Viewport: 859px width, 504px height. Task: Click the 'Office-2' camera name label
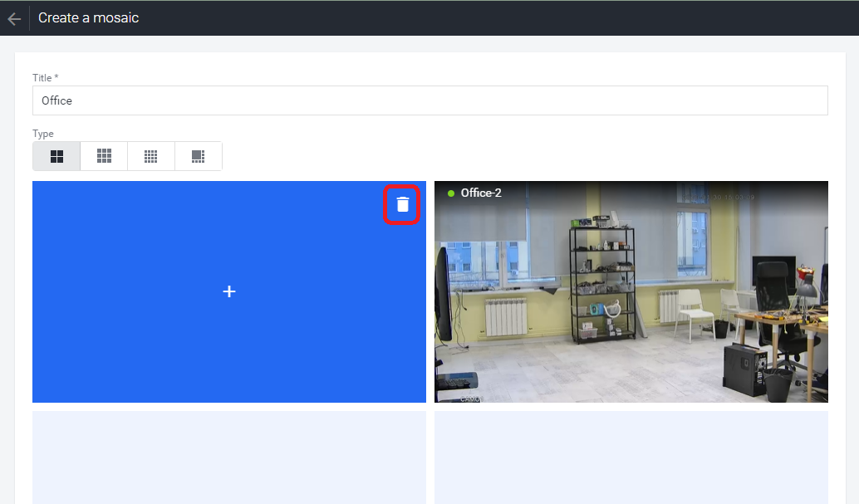[x=481, y=193]
